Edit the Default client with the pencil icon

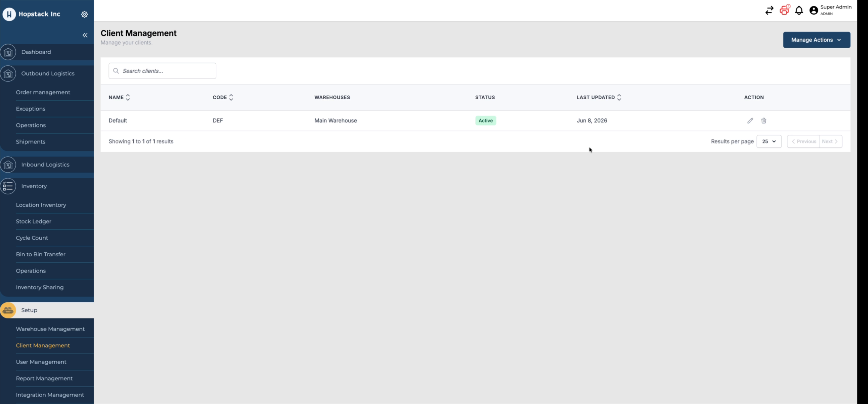click(x=750, y=121)
